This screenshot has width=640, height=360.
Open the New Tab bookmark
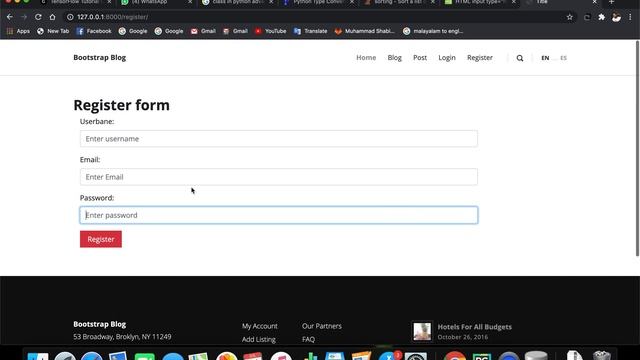coord(53,31)
